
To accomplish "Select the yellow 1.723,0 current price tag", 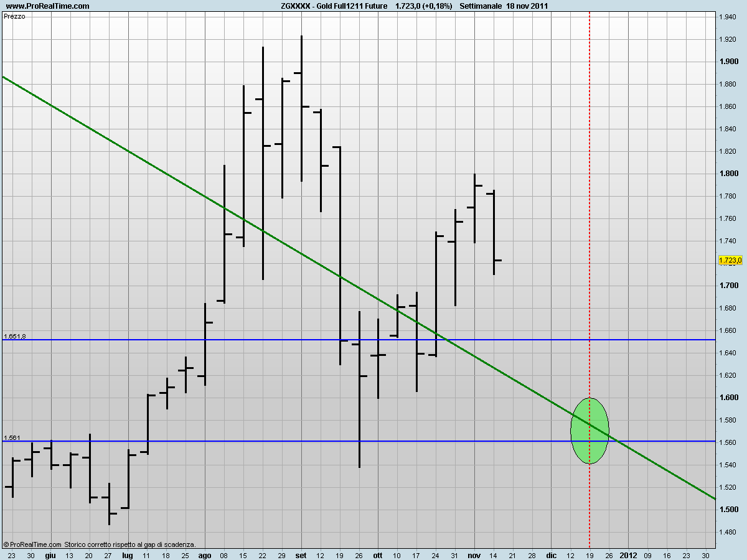I will tap(730, 261).
